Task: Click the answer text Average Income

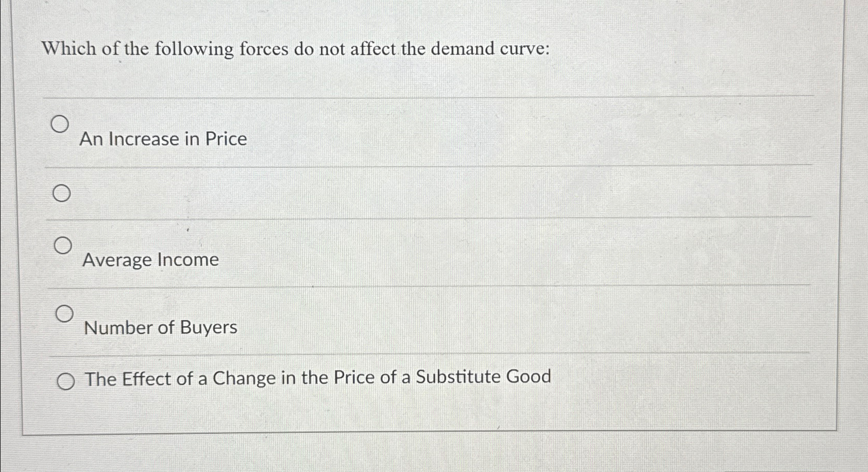Action: [150, 260]
